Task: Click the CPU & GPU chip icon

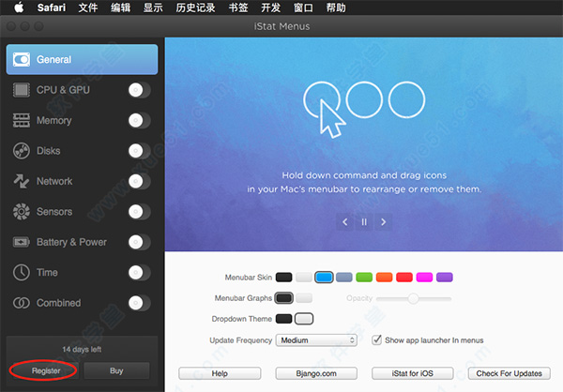Action: [x=22, y=90]
